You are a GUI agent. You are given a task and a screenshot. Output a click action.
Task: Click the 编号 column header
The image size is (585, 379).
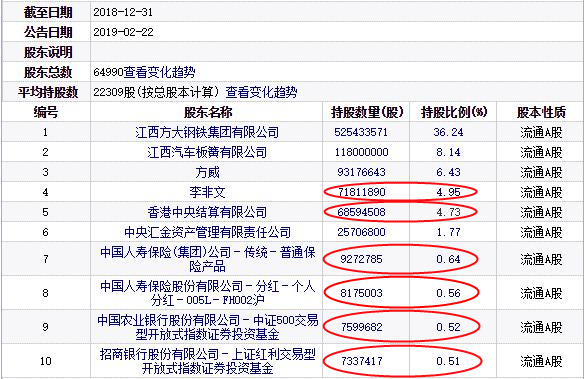pos(46,112)
